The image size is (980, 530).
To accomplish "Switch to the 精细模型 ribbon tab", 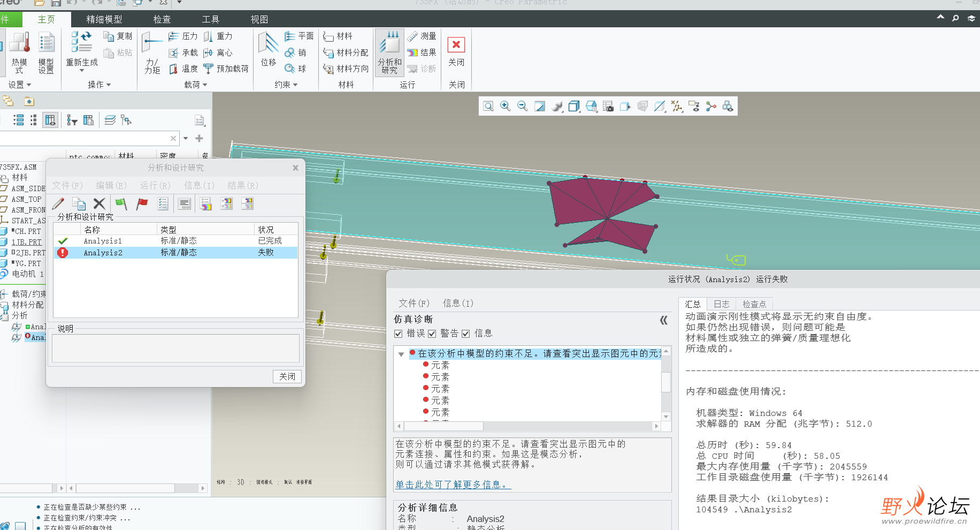I will 104,19.
